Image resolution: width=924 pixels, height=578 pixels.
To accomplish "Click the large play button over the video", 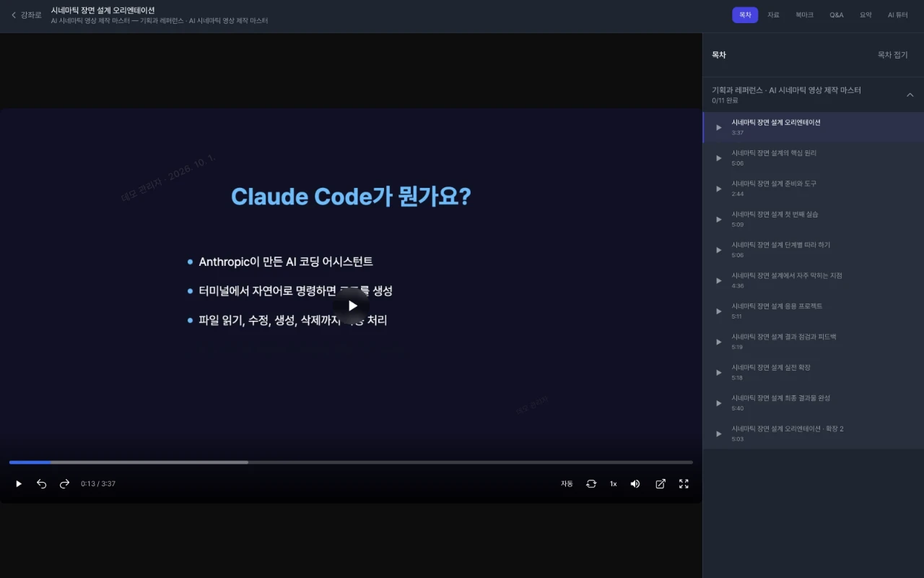I will (352, 306).
